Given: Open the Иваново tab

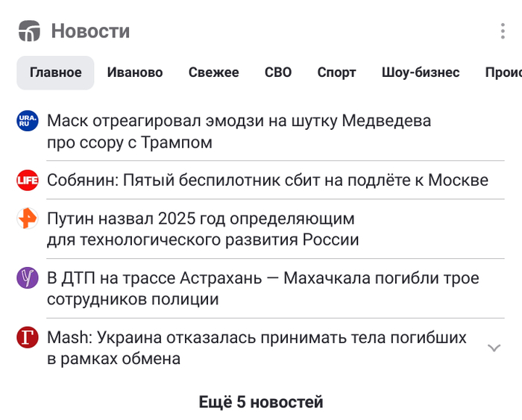Looking at the screenshot, I should click(x=135, y=72).
